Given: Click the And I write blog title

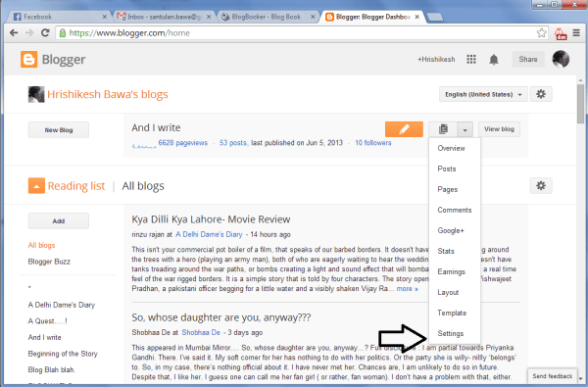Looking at the screenshot, I should click(156, 127).
